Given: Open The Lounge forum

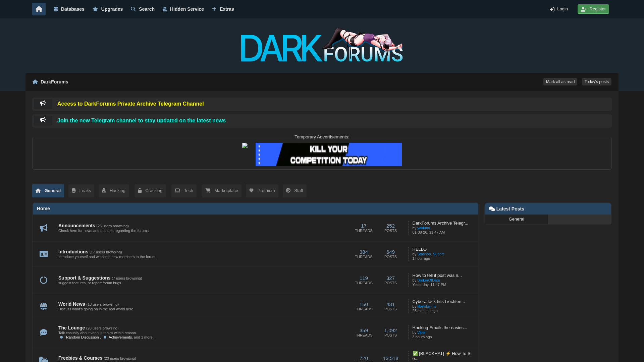Looking at the screenshot, I should [x=71, y=328].
